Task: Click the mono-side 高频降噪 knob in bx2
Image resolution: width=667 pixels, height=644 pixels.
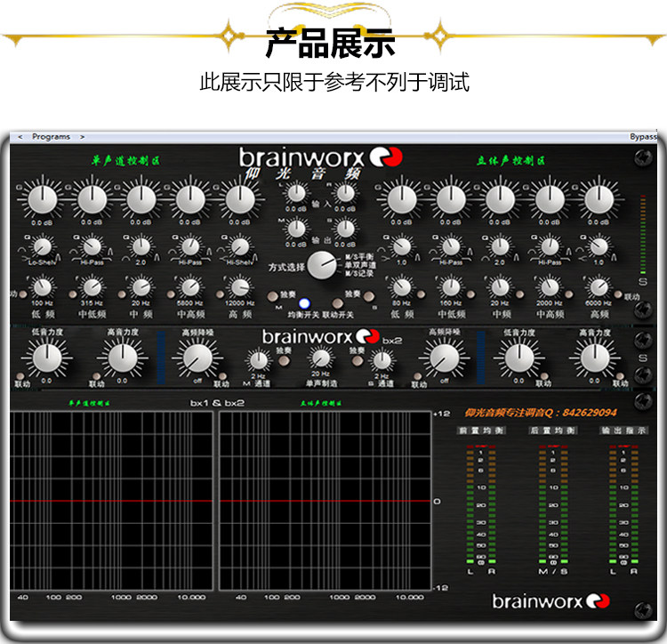Action: [x=197, y=358]
